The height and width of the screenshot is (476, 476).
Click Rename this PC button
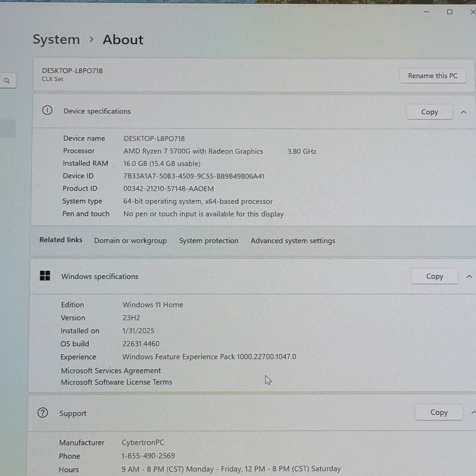[433, 76]
